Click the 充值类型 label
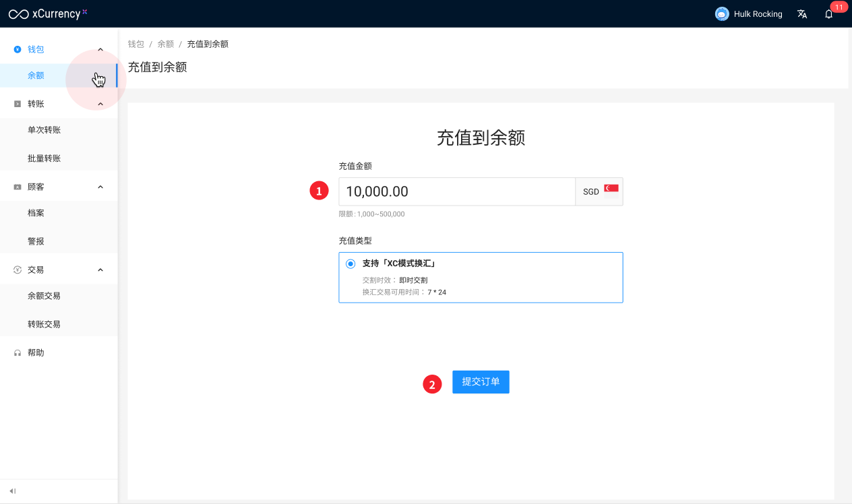Viewport: 852px width, 504px height. tap(355, 241)
